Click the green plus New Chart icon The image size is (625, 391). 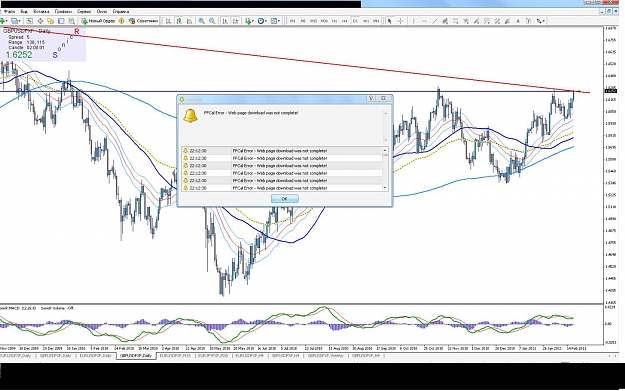2,21
